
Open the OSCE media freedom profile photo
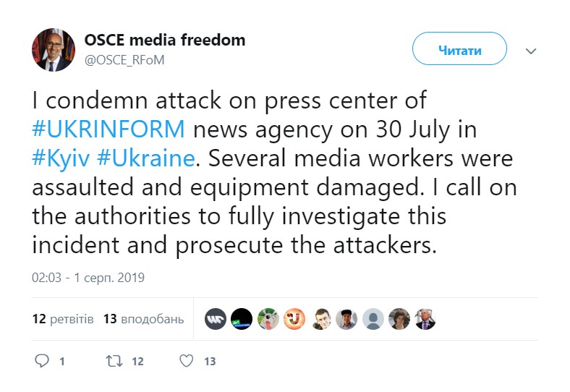coord(53,51)
